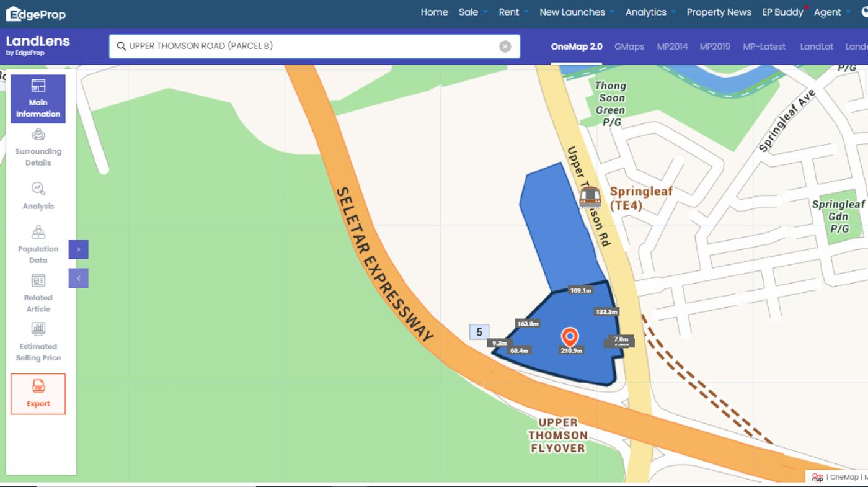
Task: Expand the Sale dropdown menu
Action: coord(473,12)
